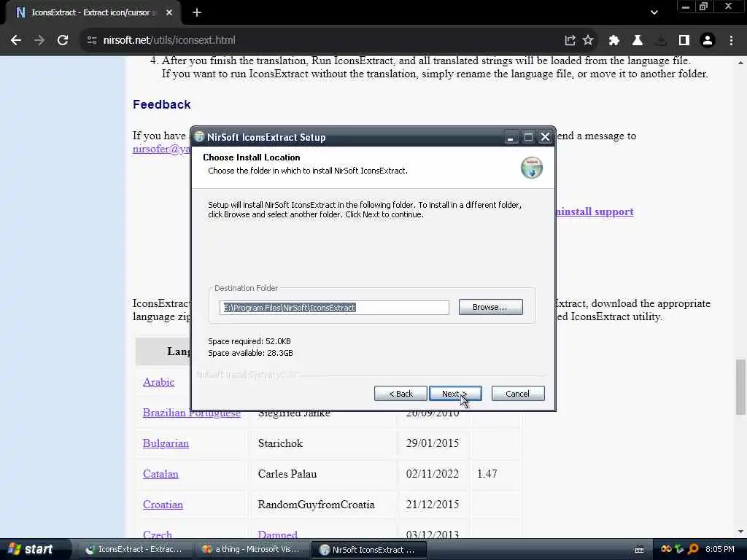Minimize the setup dialog window
This screenshot has width=747, height=560.
511,138
